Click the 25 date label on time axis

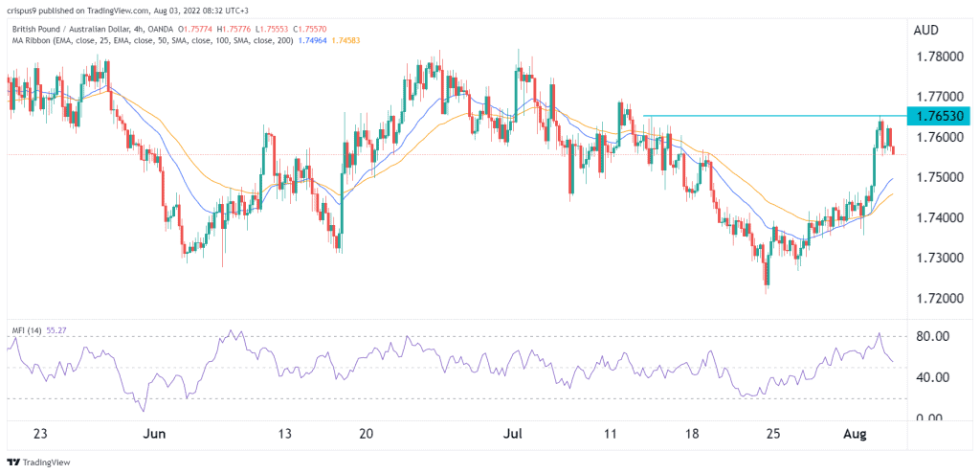773,434
